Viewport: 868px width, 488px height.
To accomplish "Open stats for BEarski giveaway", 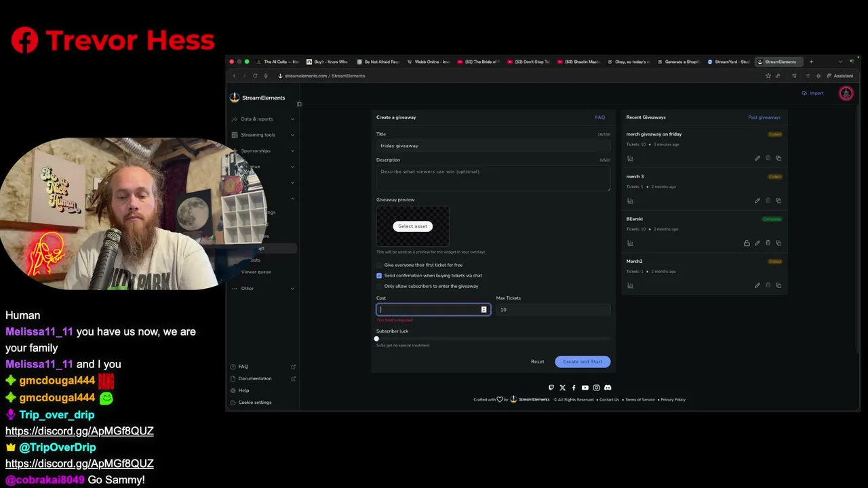I will click(630, 243).
